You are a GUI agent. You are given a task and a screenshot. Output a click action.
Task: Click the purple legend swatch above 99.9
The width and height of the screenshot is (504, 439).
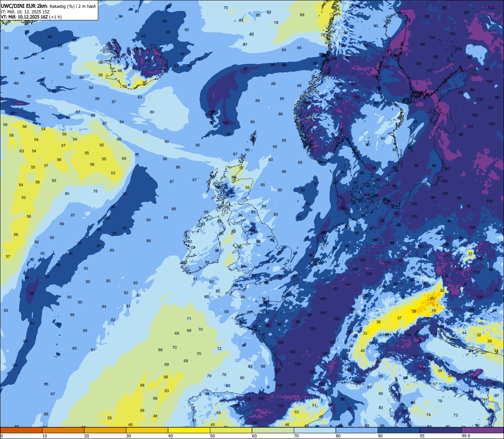coord(482,430)
